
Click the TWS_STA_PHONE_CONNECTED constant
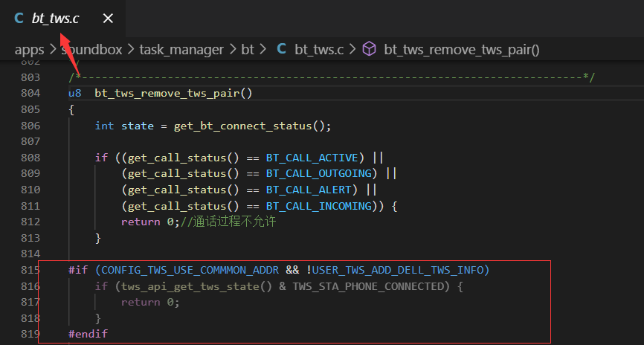[x=368, y=286]
